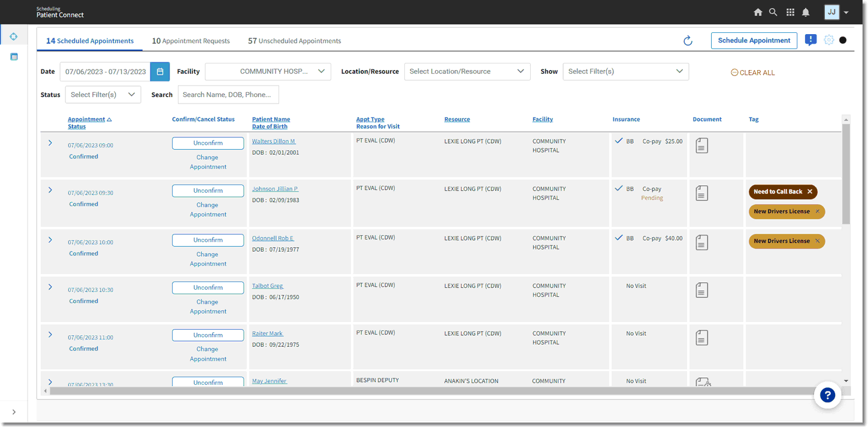Open the settings gear icon

coord(828,40)
